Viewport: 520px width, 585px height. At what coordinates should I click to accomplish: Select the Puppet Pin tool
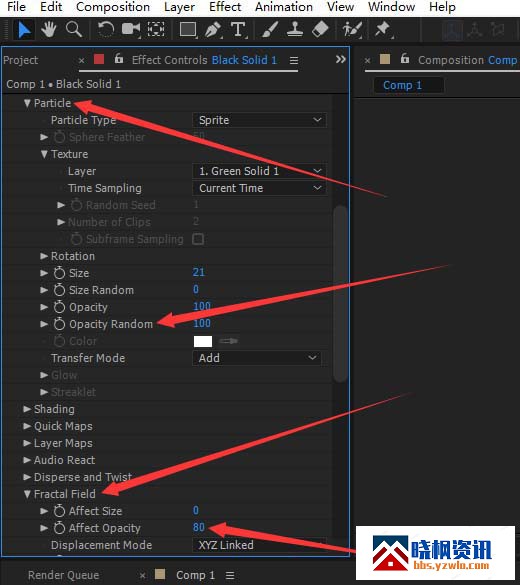pos(382,29)
